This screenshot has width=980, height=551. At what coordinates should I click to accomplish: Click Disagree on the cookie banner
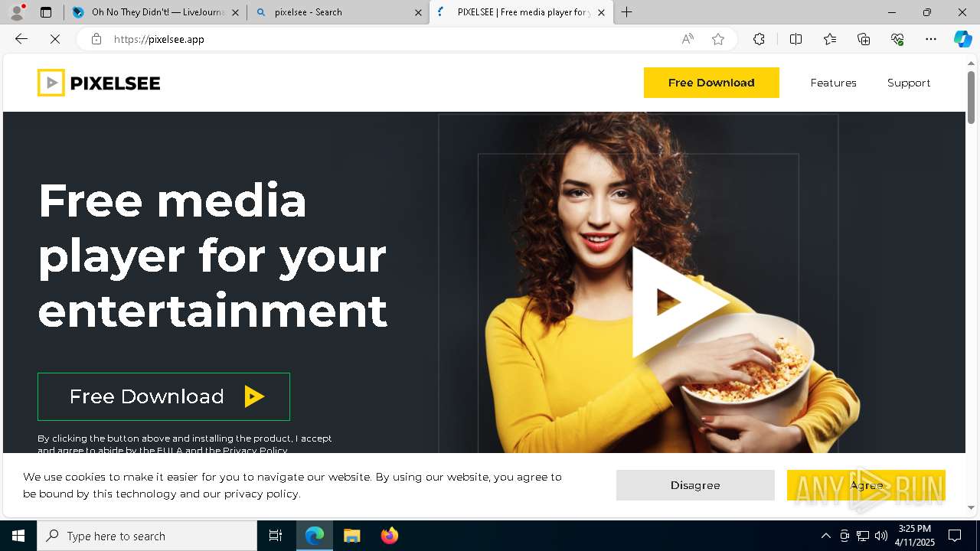click(695, 485)
